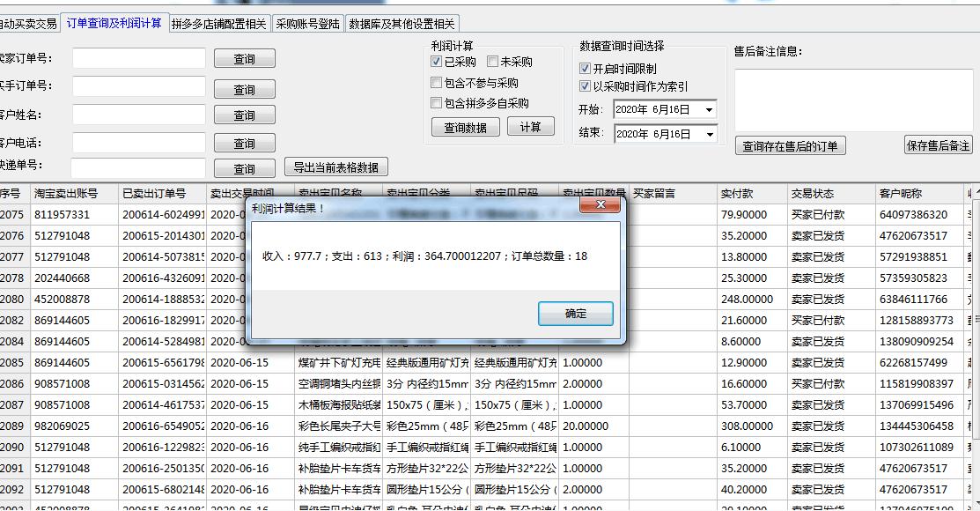Enable the 包含拼多多自采购 option
Viewport: 980px width, 511px height.
tap(436, 105)
